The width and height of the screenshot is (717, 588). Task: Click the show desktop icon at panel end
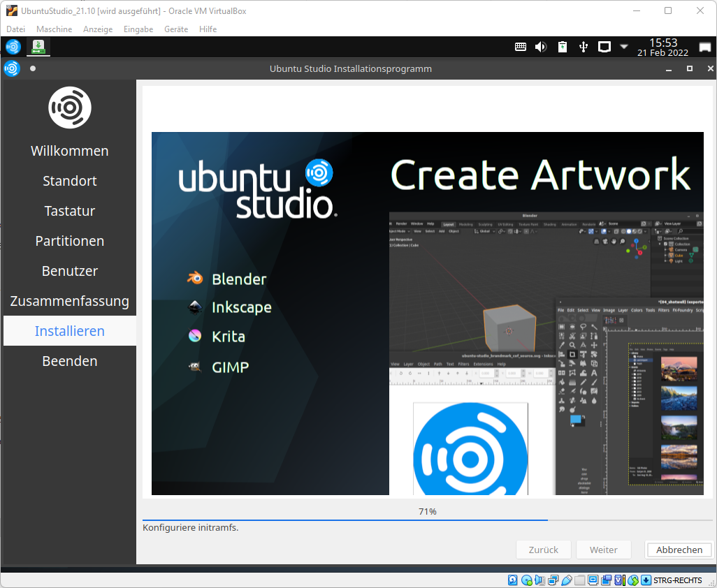[705, 47]
